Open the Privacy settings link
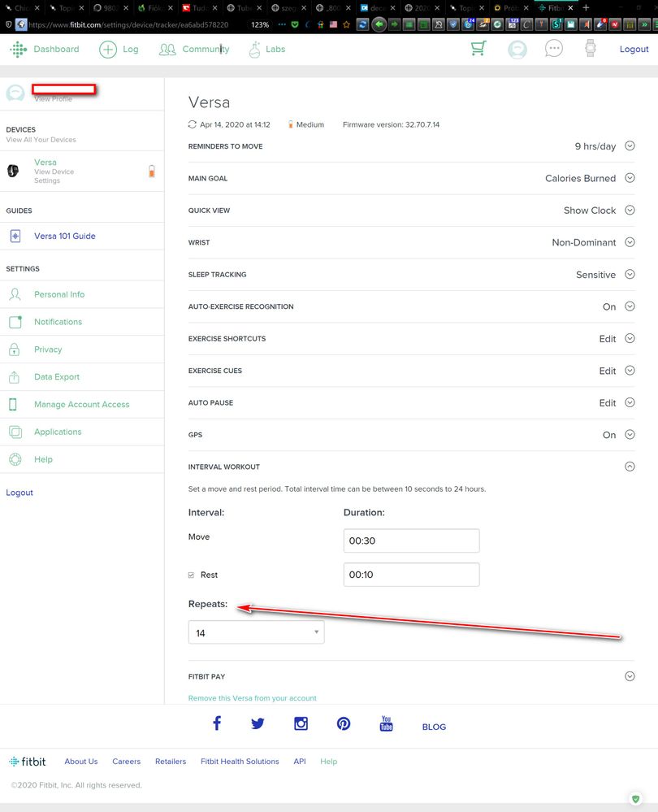The image size is (658, 812). tap(48, 350)
